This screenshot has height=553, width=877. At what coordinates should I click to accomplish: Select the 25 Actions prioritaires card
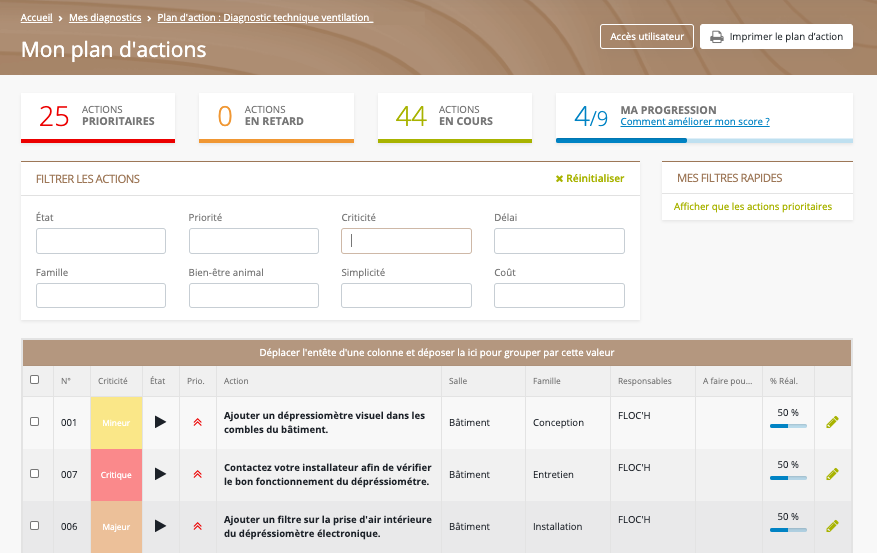98,117
